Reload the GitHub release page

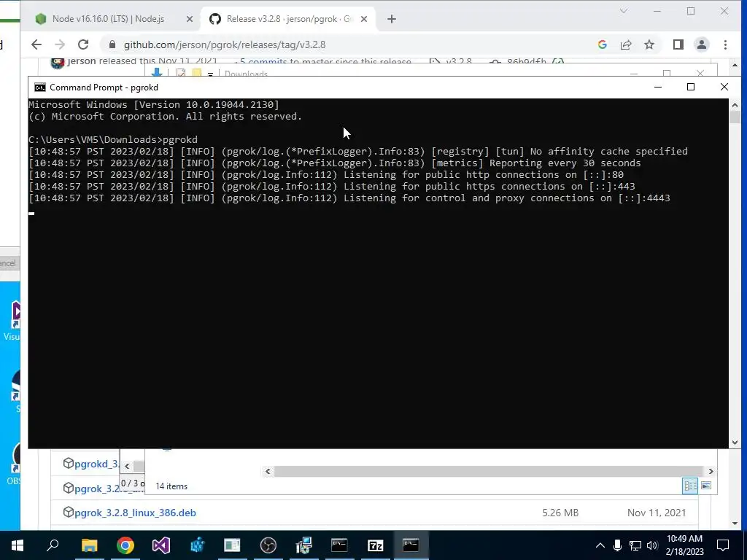pyautogui.click(x=83, y=44)
